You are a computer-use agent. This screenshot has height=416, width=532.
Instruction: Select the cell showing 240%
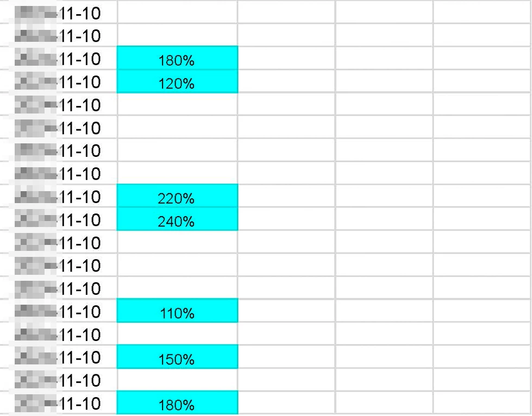point(177,219)
